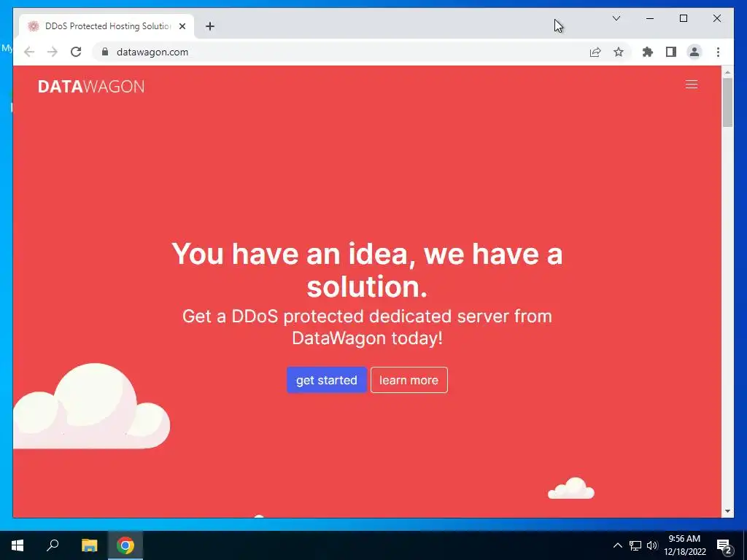Viewport: 747px width, 560px height.
Task: Maximize the Chrome window
Action: 683,18
